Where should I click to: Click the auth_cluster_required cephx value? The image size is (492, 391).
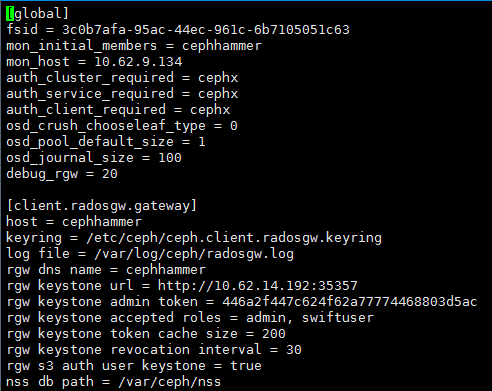218,78
